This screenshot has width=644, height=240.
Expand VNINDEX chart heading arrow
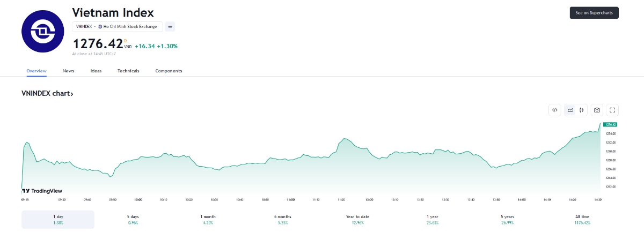tap(71, 94)
